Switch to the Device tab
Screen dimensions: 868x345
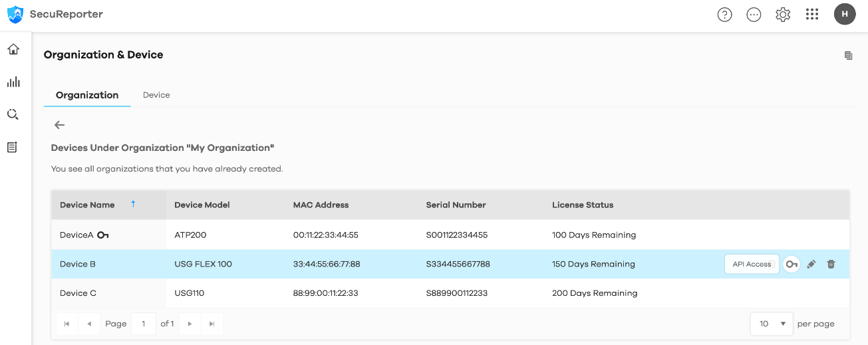[x=156, y=95]
